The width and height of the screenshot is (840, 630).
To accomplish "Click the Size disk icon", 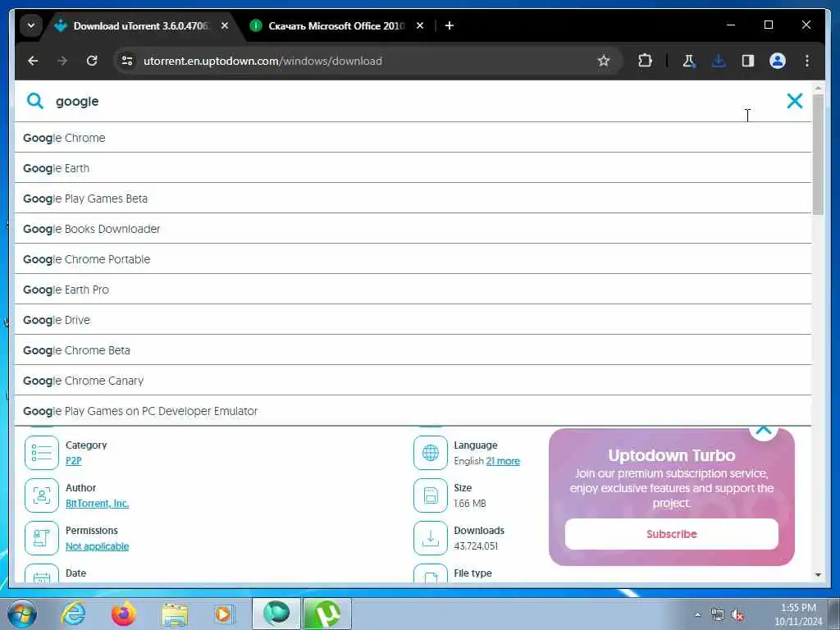I will point(430,495).
